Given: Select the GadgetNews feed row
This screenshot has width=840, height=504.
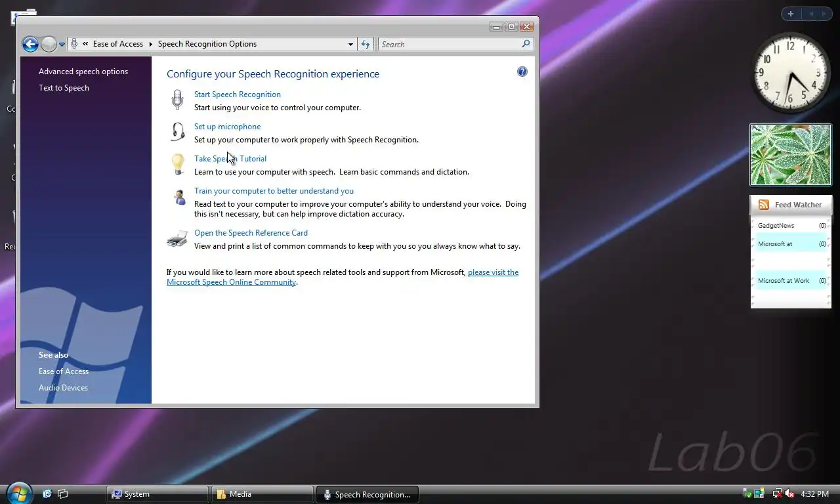Looking at the screenshot, I should (x=791, y=226).
